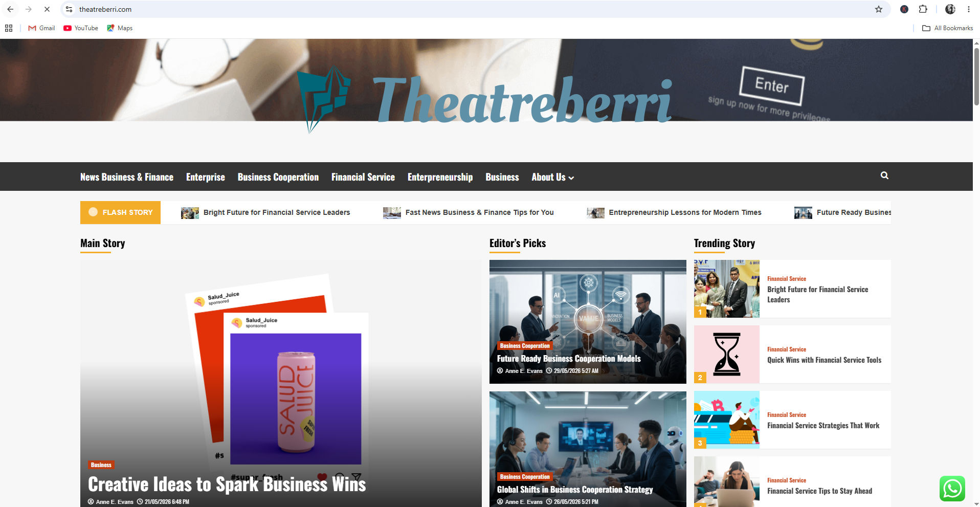Open Future Ready Business ticker item
The height and width of the screenshot is (507, 980).
(x=854, y=212)
